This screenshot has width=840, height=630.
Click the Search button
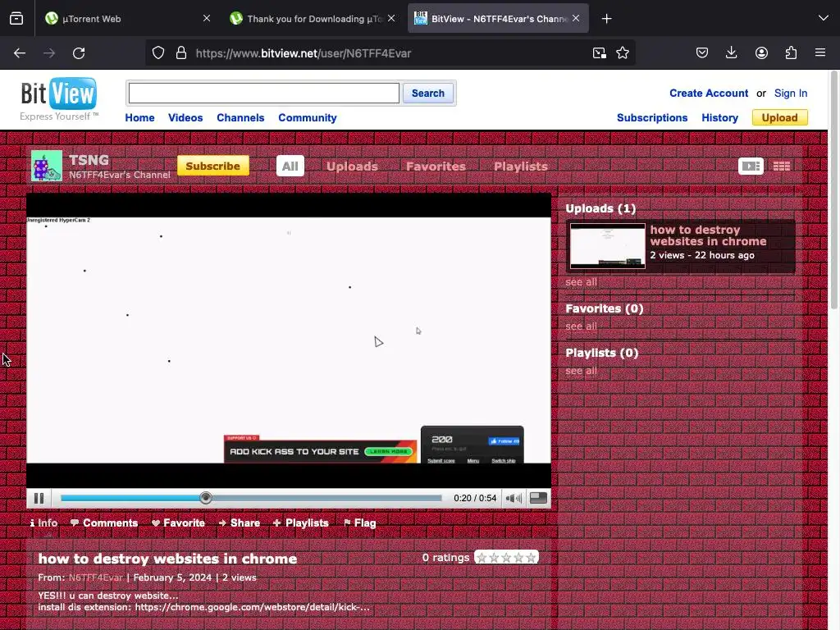point(428,94)
